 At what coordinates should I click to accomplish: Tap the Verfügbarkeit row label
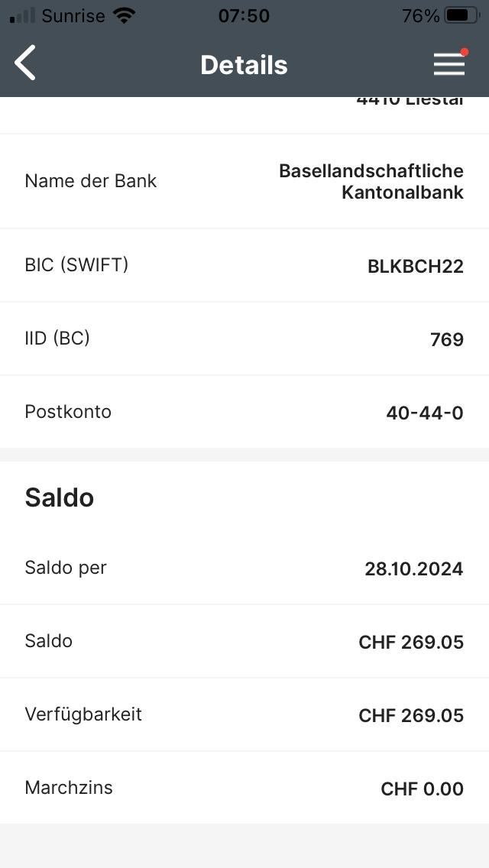tap(83, 714)
